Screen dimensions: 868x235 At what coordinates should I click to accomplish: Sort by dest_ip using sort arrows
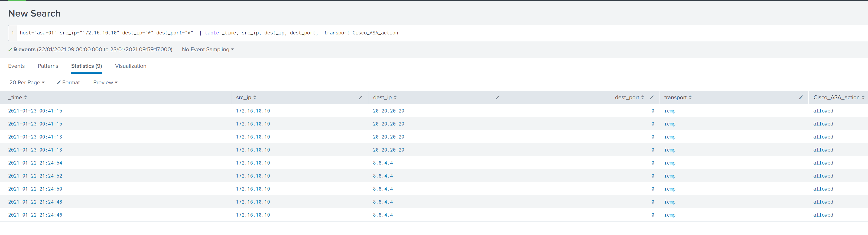click(x=395, y=97)
